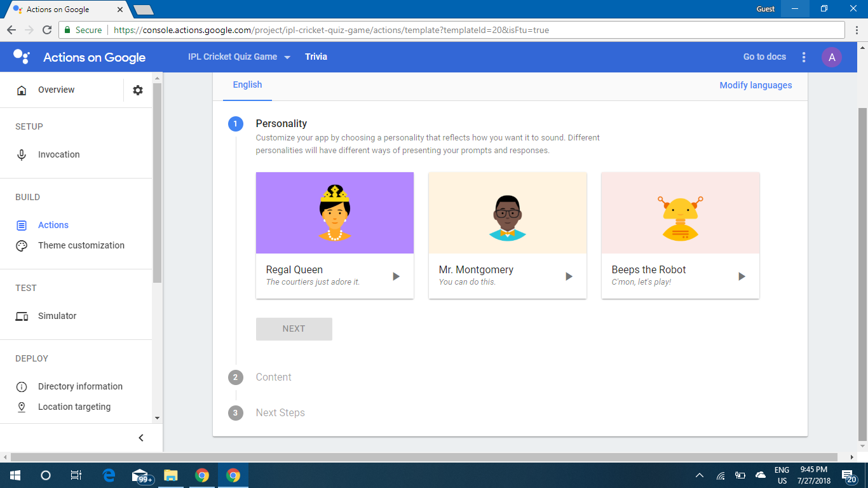Click the Theme customization palette icon
The width and height of the screenshot is (868, 488).
point(22,246)
